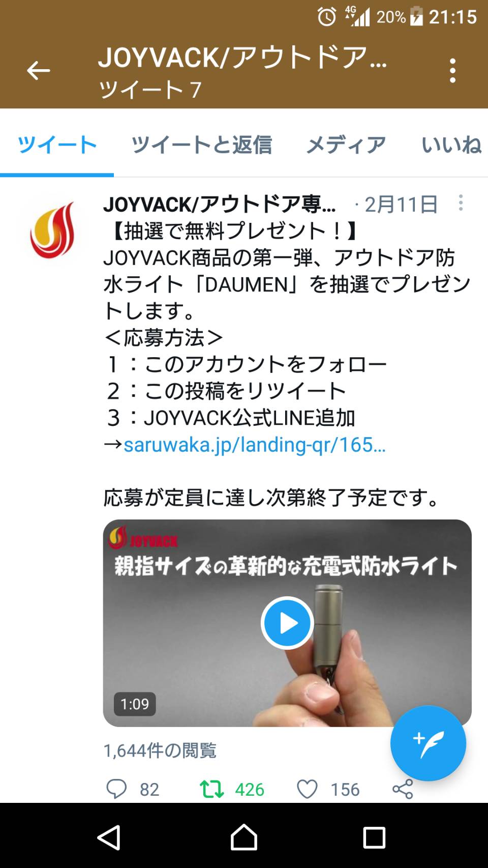Play the DAUMEN light video
Screen dimensions: 488x868
point(287,623)
